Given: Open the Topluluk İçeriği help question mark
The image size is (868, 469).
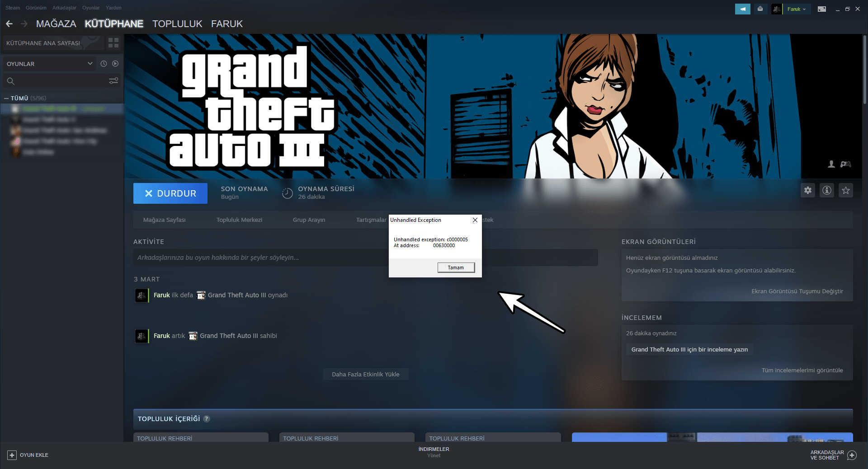Looking at the screenshot, I should pos(207,419).
